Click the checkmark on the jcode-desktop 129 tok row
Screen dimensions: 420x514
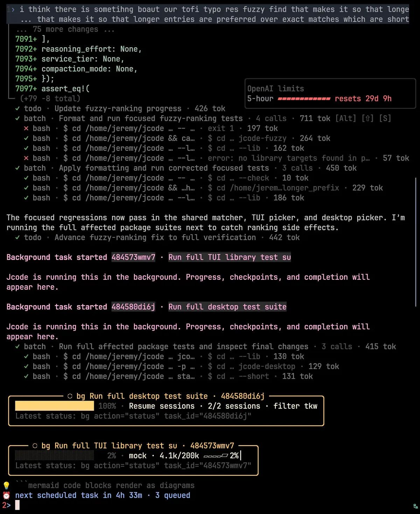(x=26, y=366)
